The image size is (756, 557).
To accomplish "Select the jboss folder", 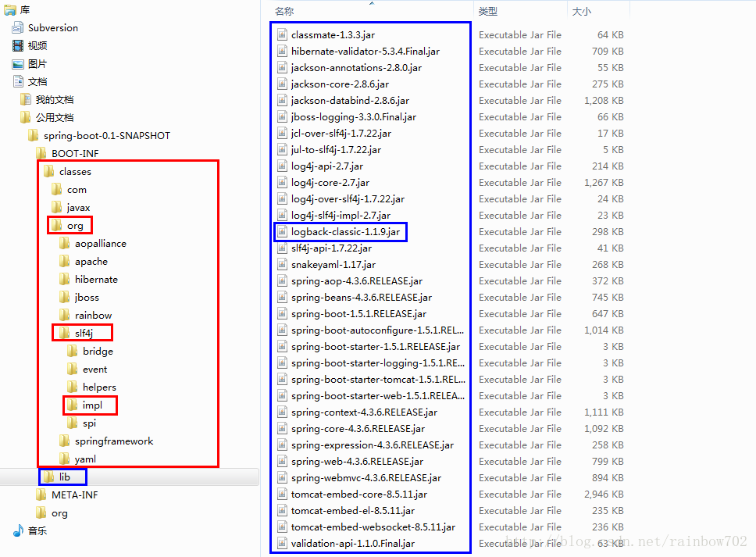I will point(87,298).
